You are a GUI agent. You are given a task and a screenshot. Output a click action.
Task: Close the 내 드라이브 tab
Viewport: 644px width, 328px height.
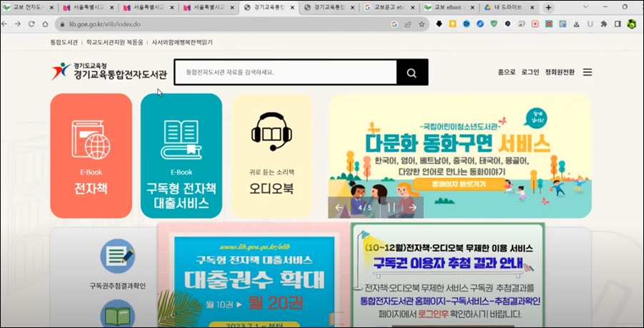tap(532, 7)
